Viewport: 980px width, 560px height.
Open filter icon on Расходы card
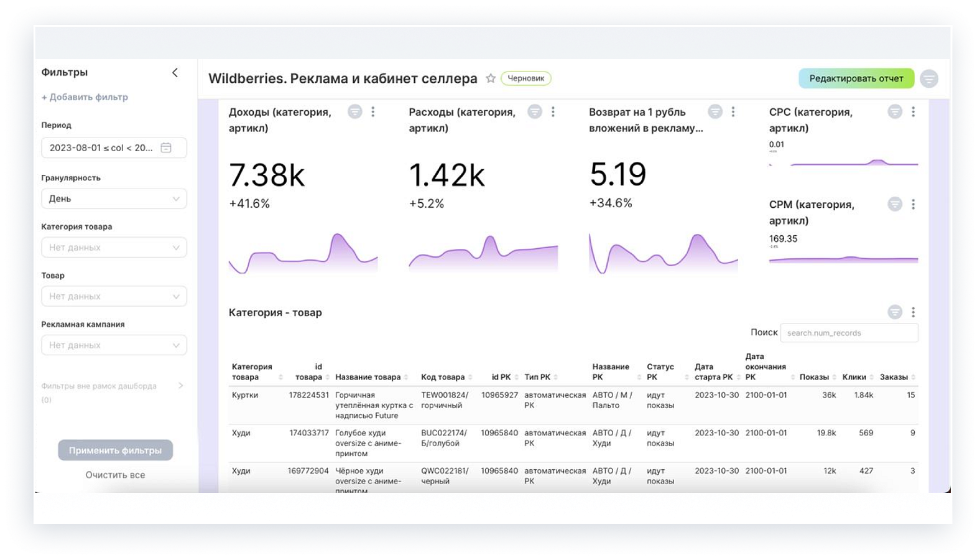click(535, 112)
